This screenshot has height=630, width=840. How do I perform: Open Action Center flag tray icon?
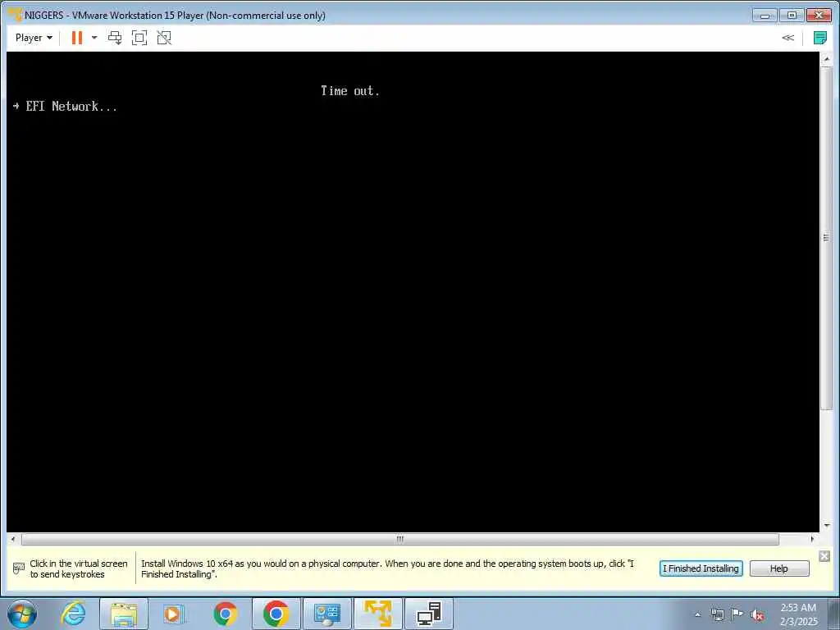point(737,614)
